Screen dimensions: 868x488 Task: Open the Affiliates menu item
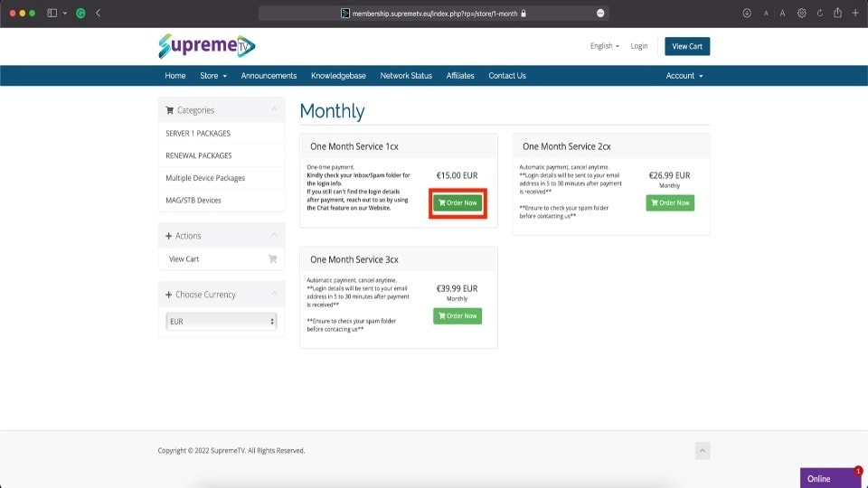tap(460, 76)
